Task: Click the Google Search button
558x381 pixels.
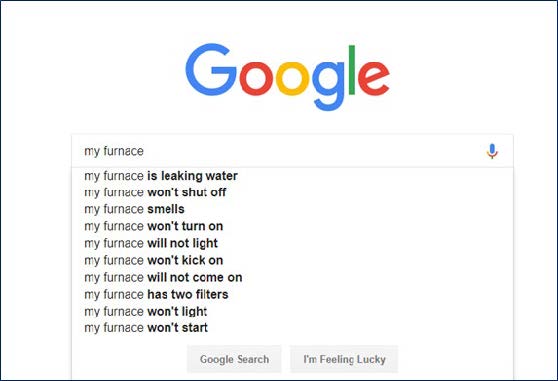Action: tap(234, 359)
